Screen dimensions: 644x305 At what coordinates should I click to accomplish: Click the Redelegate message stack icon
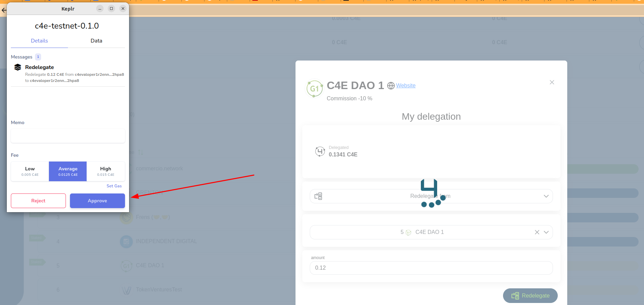(18, 67)
